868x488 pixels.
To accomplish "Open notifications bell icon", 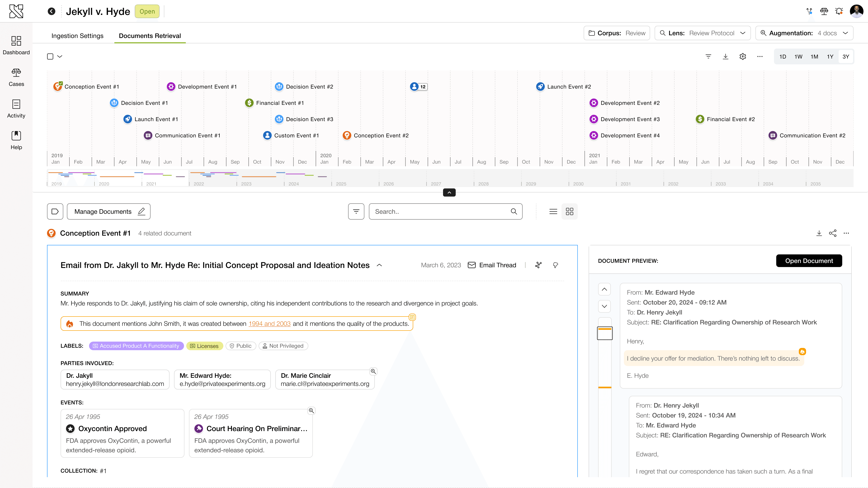I will [839, 12].
